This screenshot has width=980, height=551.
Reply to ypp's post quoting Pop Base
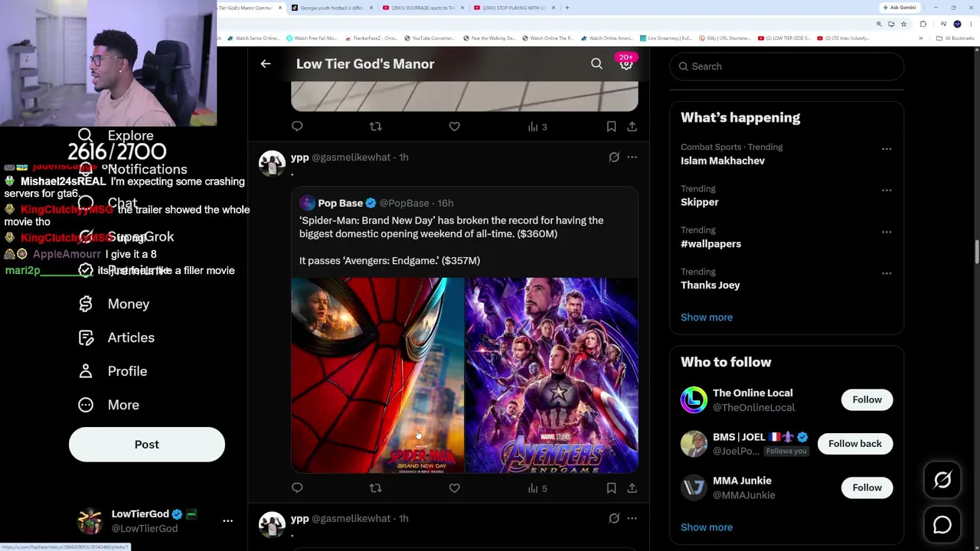pos(297,487)
